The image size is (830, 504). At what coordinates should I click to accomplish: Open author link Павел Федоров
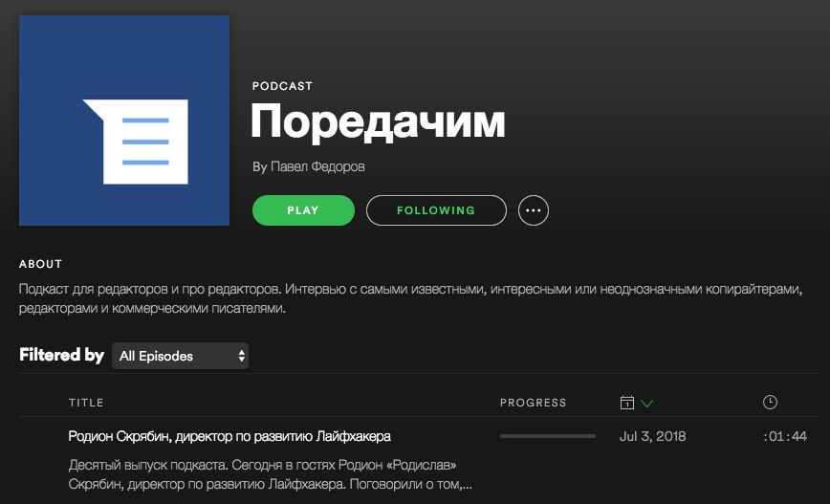click(x=317, y=166)
